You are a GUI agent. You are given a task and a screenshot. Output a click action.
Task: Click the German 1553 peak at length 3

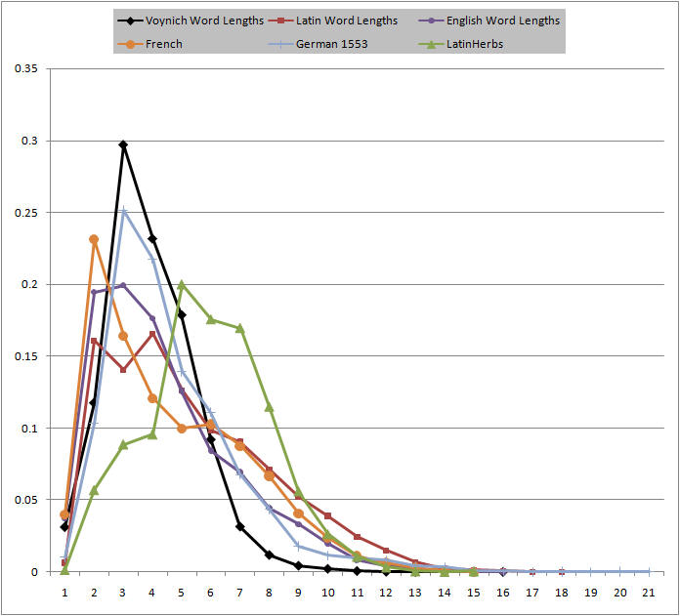(123, 210)
